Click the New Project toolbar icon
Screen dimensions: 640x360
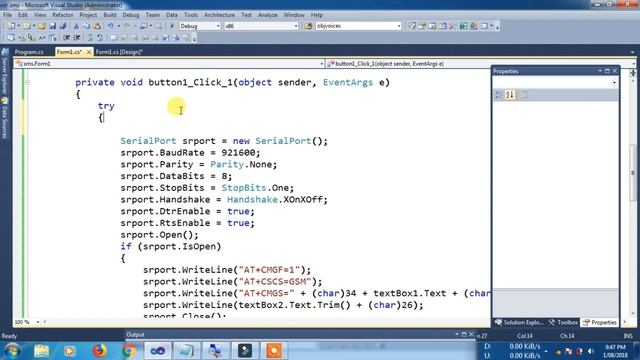coord(11,26)
